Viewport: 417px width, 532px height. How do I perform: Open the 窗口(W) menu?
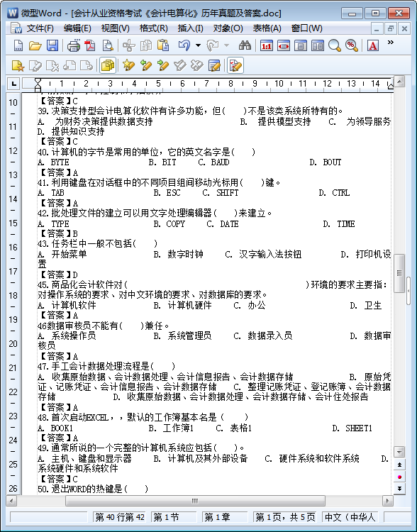point(307,28)
